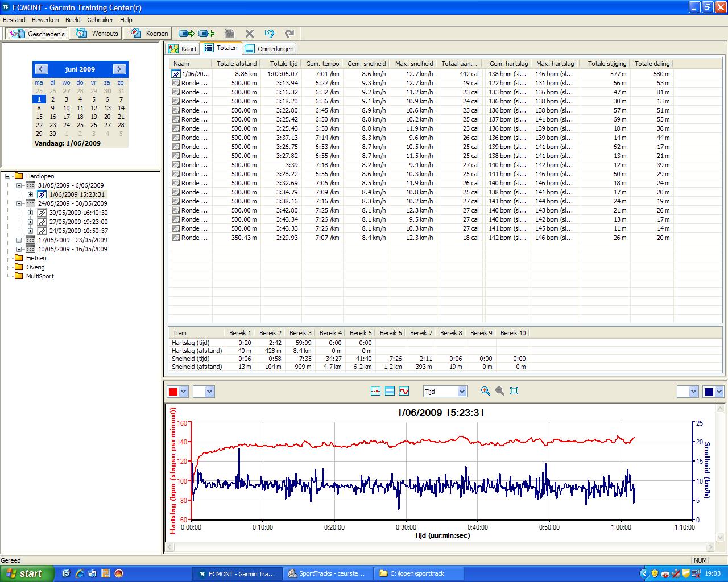The image size is (728, 582).
Task: Click the red X delete icon
Action: pos(249,34)
